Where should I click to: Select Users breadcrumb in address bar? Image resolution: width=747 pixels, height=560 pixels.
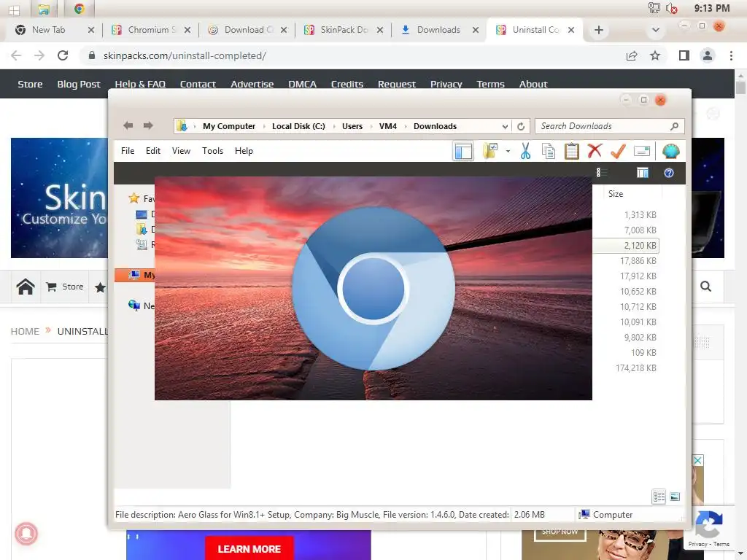[x=352, y=126]
